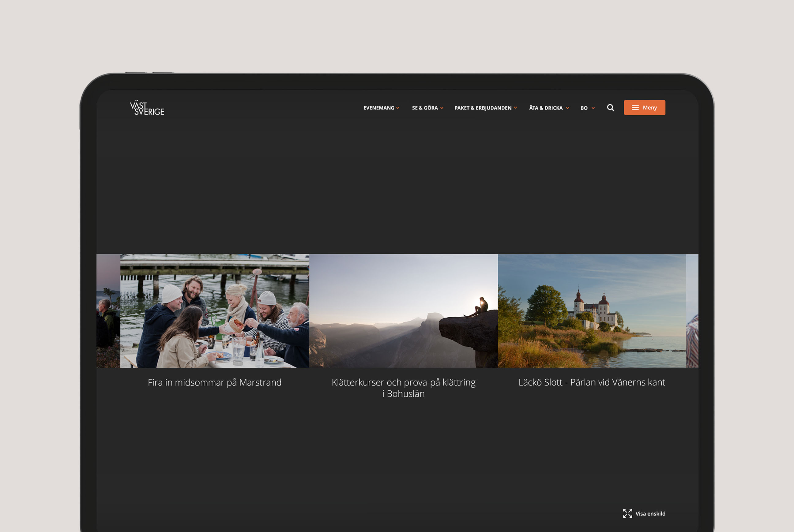
Task: Click the title Läckö Slott - Pärlan vid Vänerns kant
Action: click(592, 382)
